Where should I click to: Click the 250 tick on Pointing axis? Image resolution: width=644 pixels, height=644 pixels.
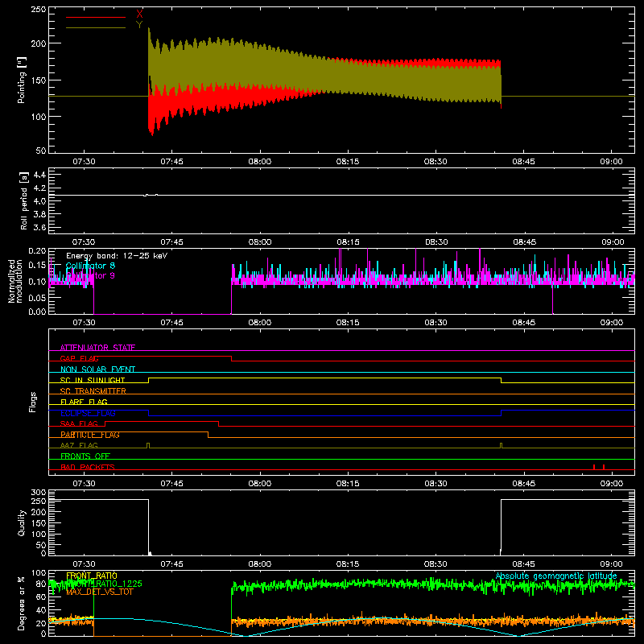(x=39, y=9)
